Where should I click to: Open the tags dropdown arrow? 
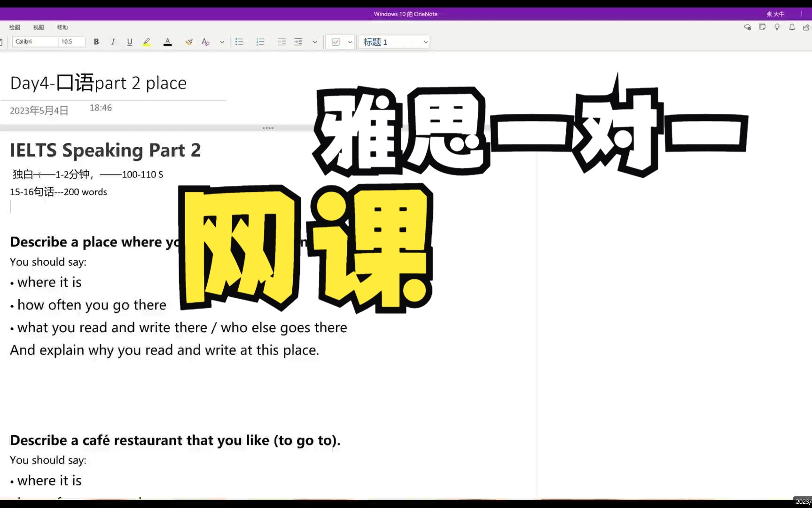point(350,42)
